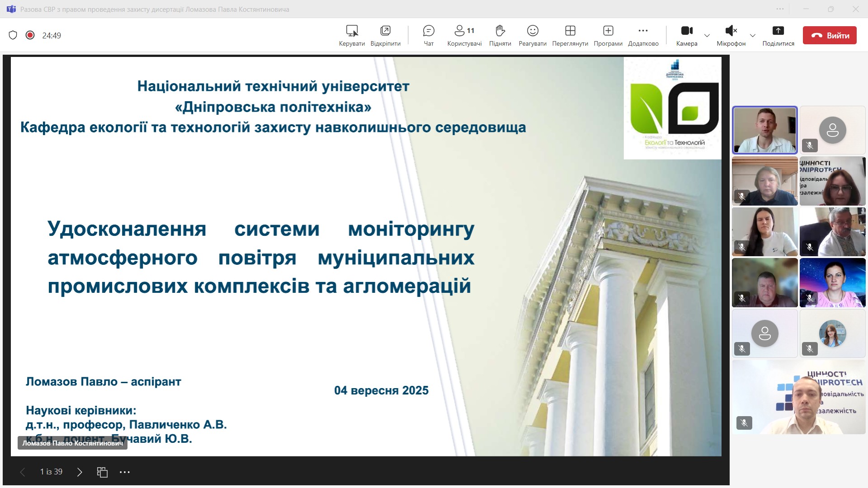The image size is (868, 488).
Task: Select active speaker video thumbnail
Action: click(764, 130)
